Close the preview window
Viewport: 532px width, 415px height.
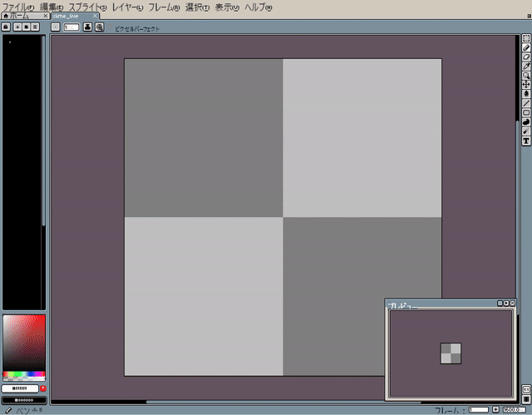coord(513,303)
